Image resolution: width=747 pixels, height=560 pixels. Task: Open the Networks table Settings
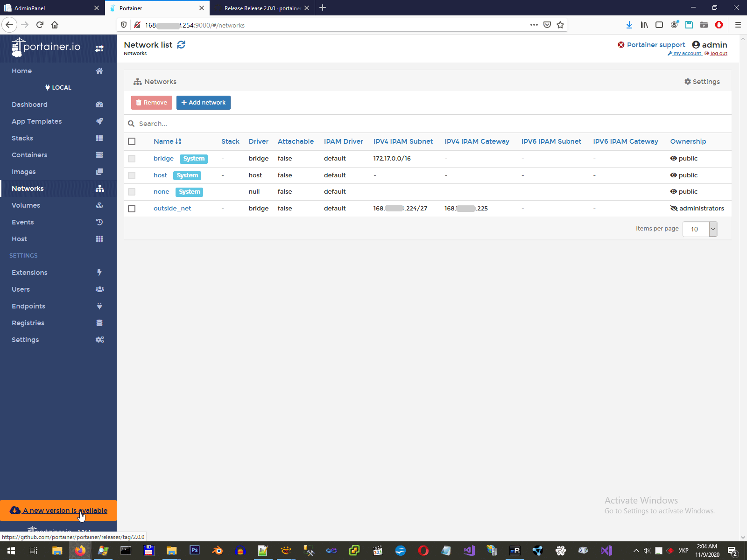tap(702, 82)
